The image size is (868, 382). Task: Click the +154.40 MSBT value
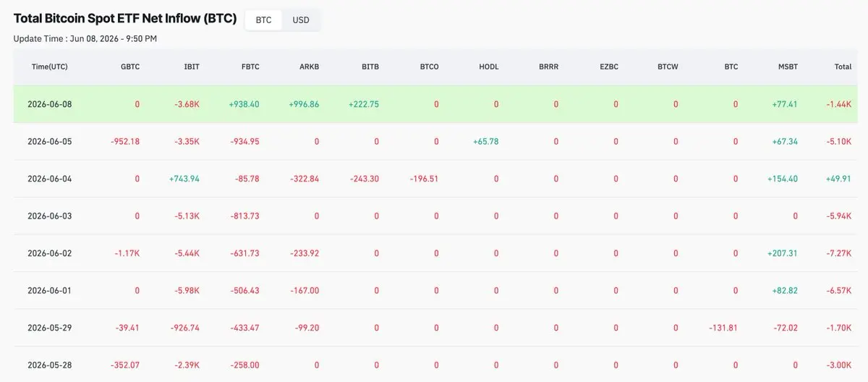783,179
